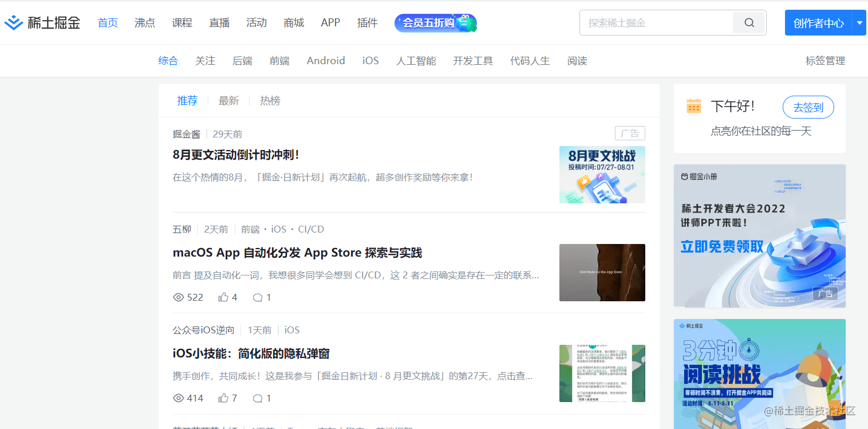Image resolution: width=868 pixels, height=429 pixels.
Task: Open the 3分钟阅读挑战 sidebar banner
Action: click(x=760, y=374)
